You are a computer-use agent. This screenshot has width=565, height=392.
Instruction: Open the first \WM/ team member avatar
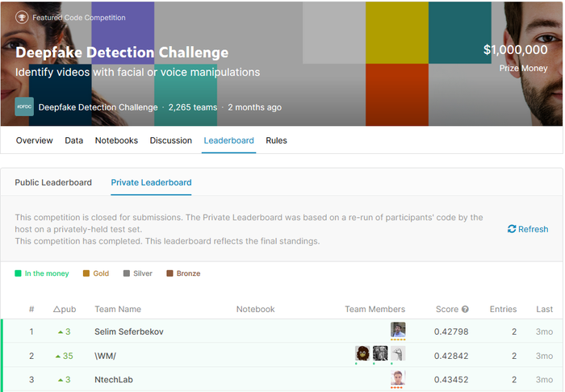[x=362, y=353]
